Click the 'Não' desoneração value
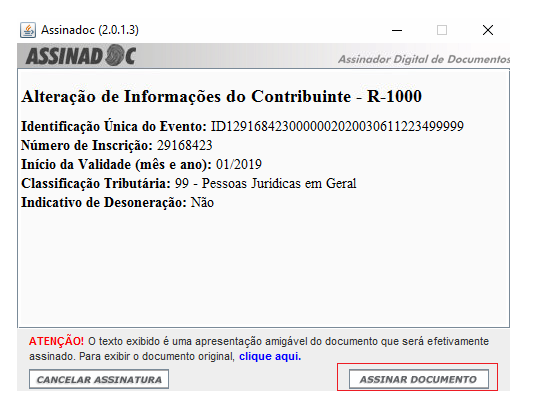533x410 pixels. [202, 202]
